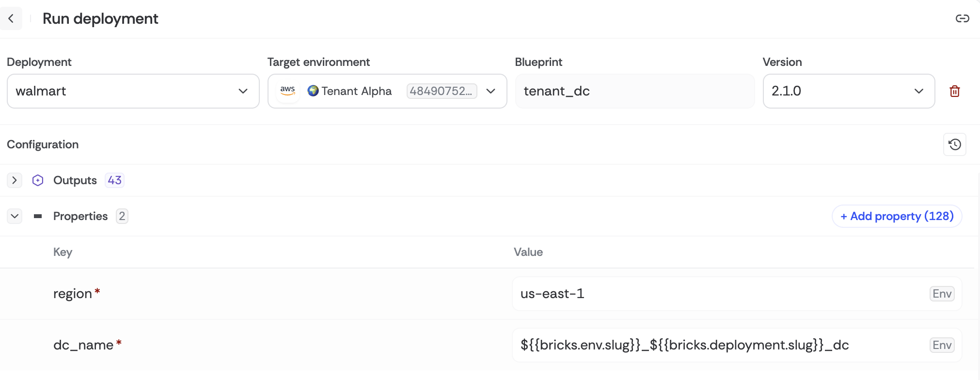Collapse the Properties section

click(x=15, y=216)
